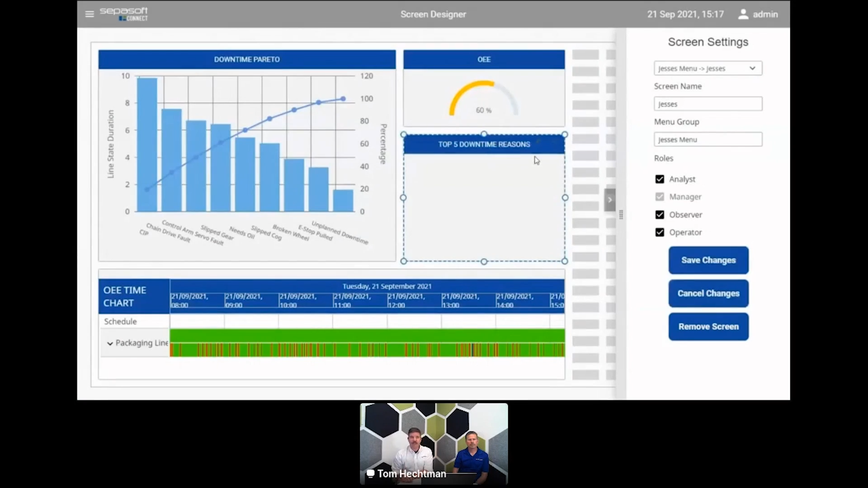Uncheck the Analyst role

pos(660,179)
